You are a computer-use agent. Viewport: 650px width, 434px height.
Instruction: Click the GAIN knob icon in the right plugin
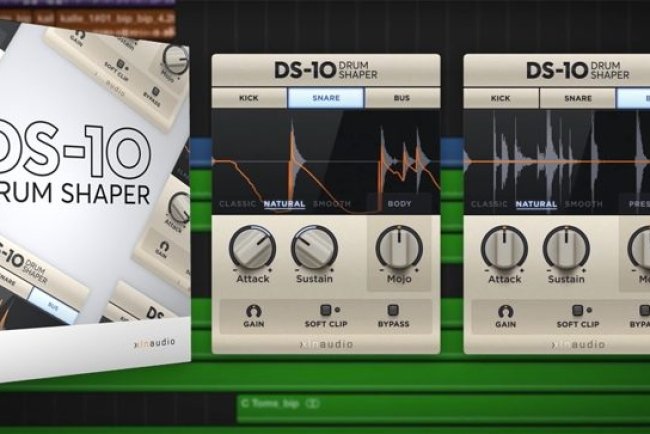(x=506, y=312)
